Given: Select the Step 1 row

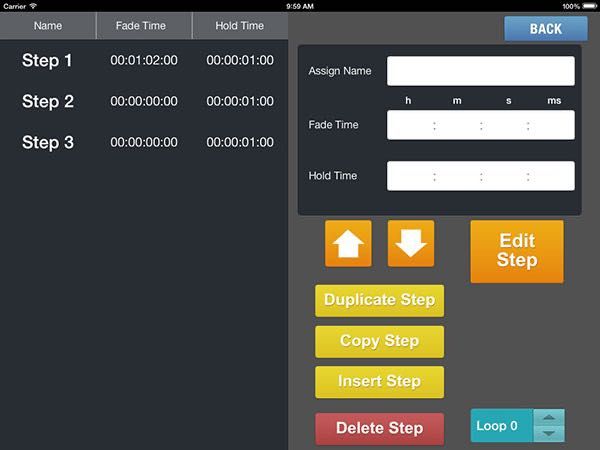Looking at the screenshot, I should pos(144,60).
